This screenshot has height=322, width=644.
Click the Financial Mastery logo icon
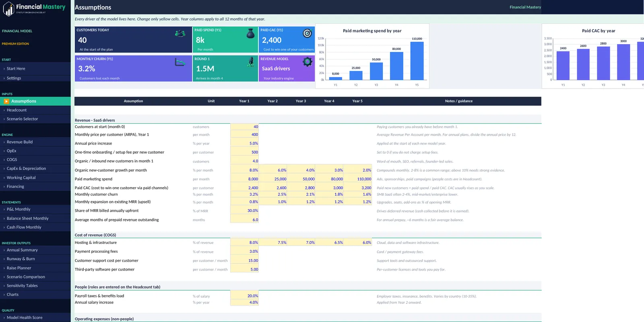tap(8, 9)
